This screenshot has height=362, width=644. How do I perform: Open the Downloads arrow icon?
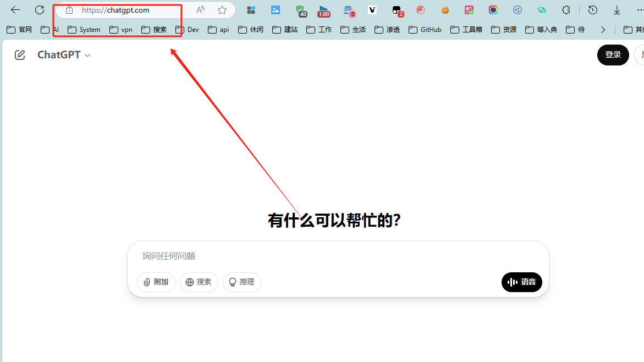click(617, 10)
